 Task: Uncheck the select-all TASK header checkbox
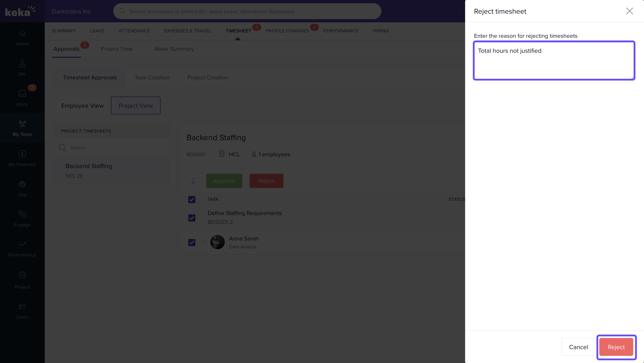pos(192,199)
